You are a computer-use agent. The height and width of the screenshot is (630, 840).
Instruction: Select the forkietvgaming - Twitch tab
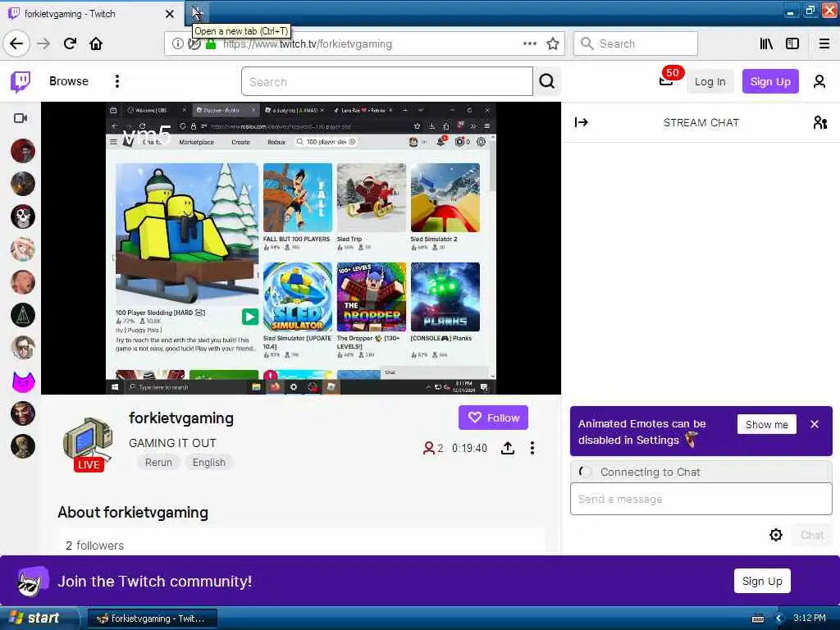91,14
